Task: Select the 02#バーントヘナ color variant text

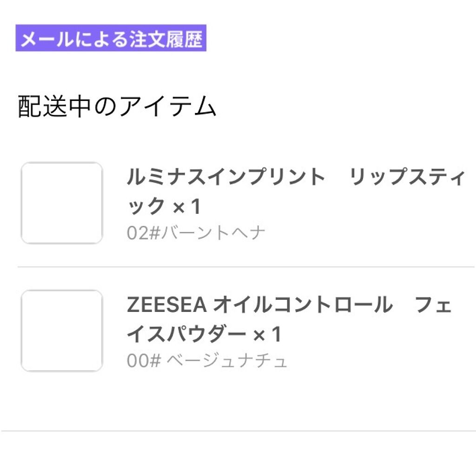Action: click(x=196, y=233)
